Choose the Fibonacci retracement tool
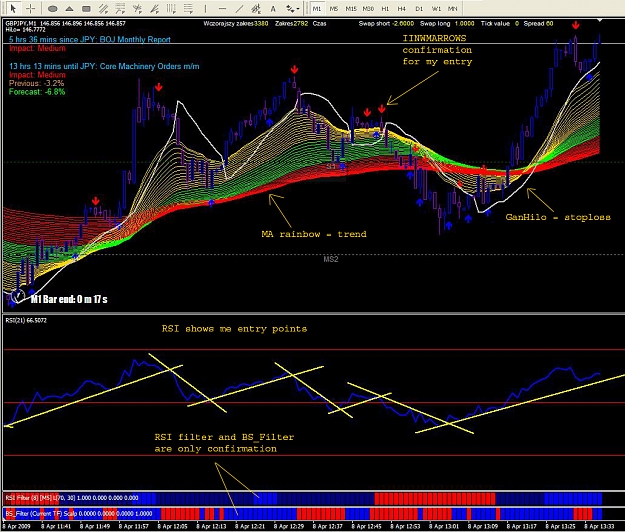The image size is (625, 532). pos(120,8)
